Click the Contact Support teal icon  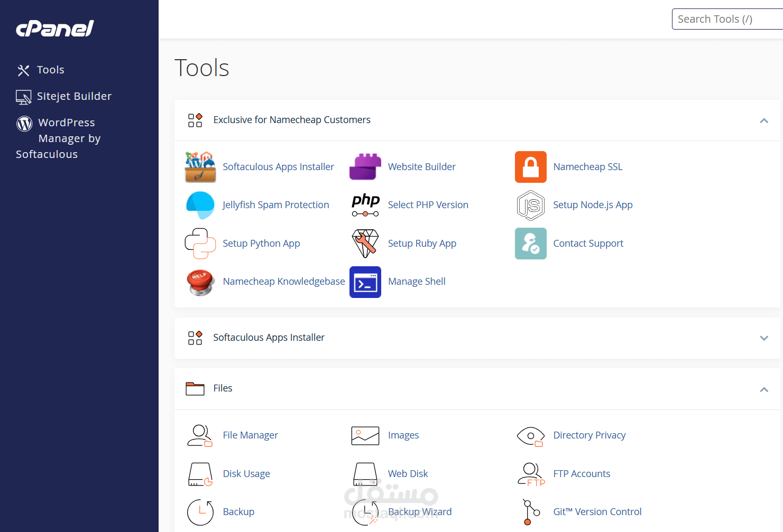[x=531, y=244]
